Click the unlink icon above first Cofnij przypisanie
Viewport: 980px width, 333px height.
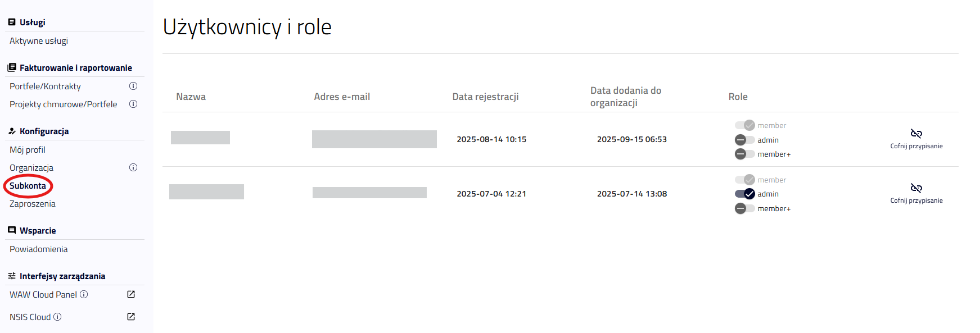916,134
